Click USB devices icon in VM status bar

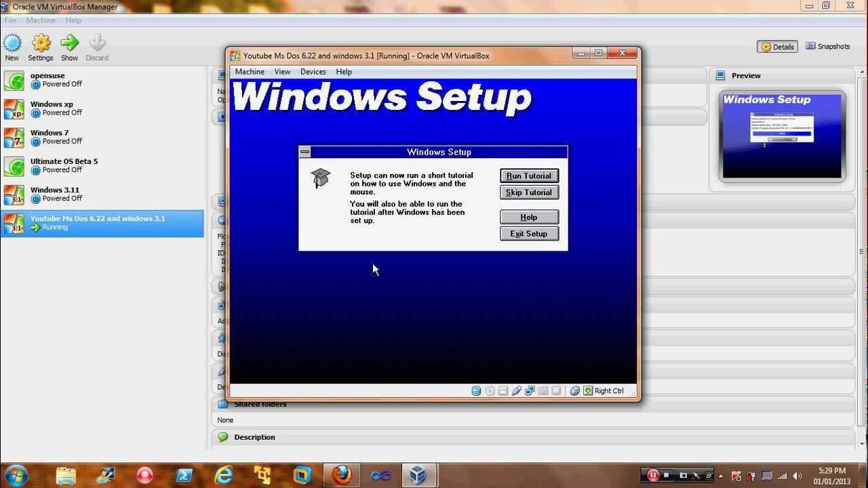517,391
